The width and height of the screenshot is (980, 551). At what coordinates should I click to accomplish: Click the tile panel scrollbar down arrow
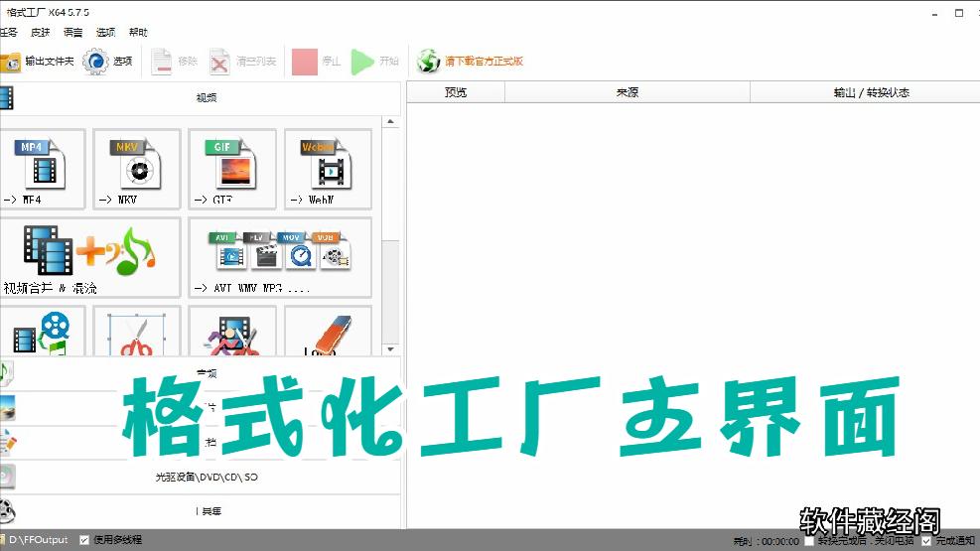[390, 349]
